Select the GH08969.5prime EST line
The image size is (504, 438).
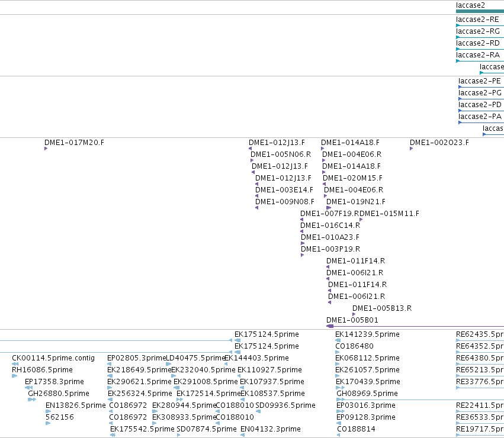pyautogui.click(x=420, y=400)
